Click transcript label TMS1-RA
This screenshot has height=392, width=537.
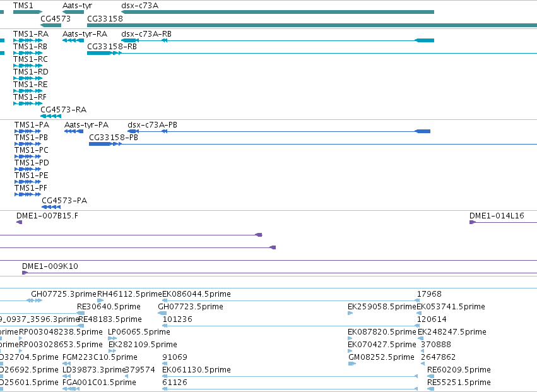pos(31,34)
